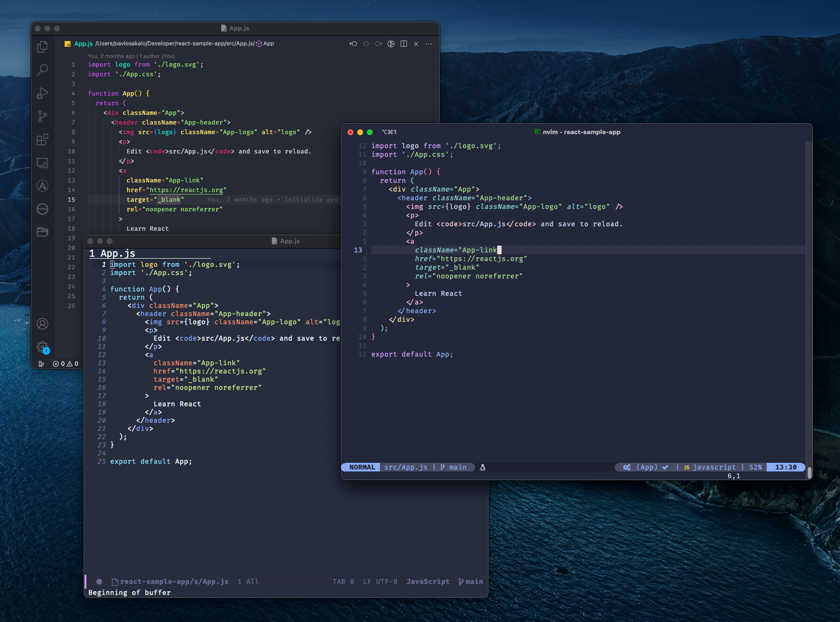Click the Go Back navigation arrow
This screenshot has height=622, width=840.
353,43
